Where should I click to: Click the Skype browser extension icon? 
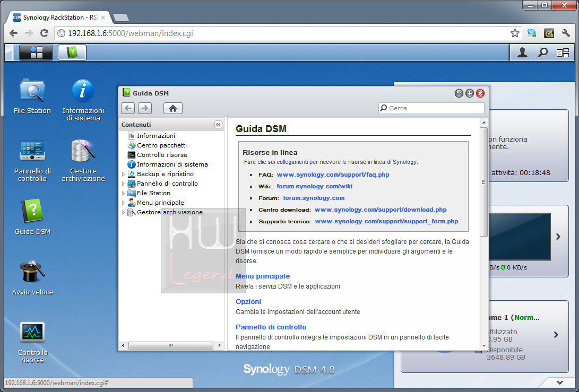[x=532, y=33]
